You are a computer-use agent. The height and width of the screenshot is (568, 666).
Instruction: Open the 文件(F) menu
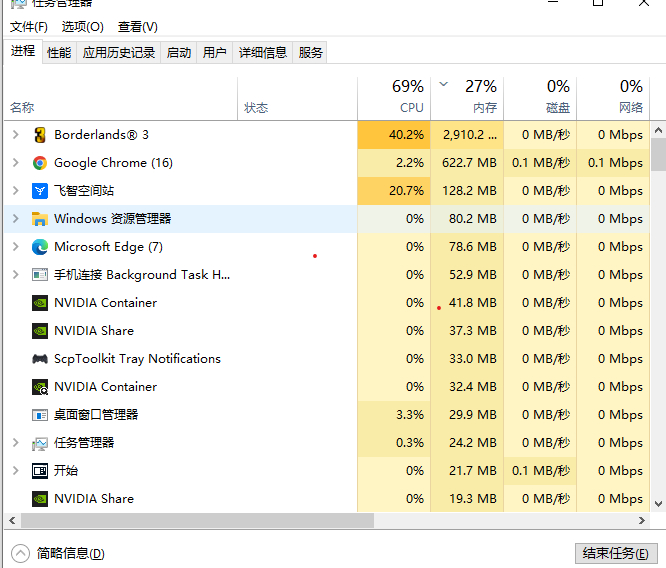[28, 27]
